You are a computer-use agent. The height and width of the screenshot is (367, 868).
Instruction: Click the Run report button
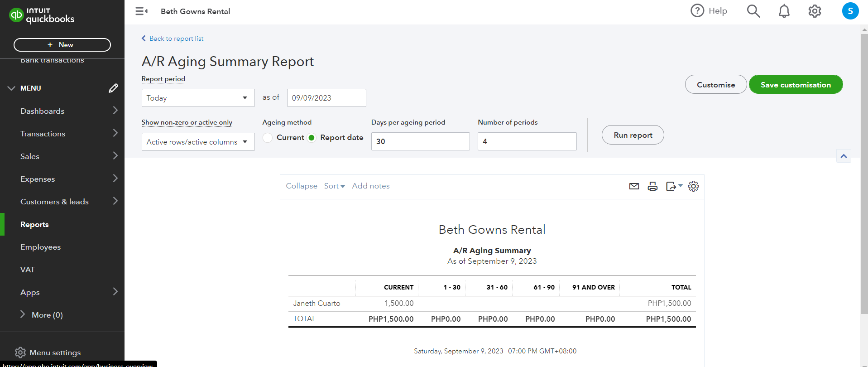(633, 135)
